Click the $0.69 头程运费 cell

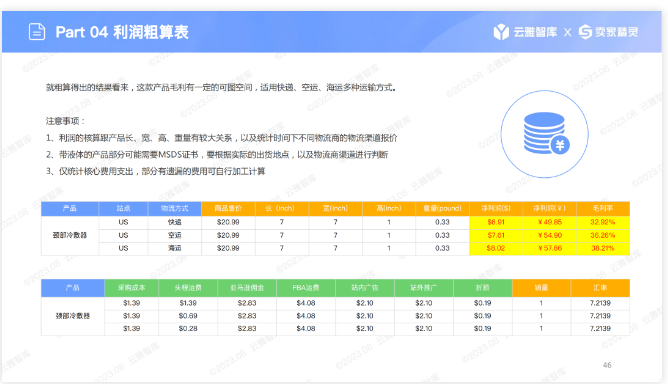(188, 316)
